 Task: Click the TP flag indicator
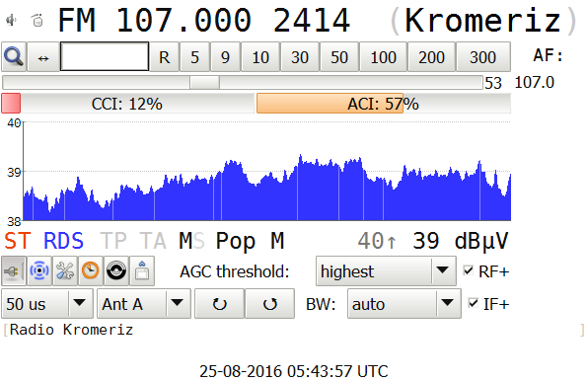(x=113, y=241)
